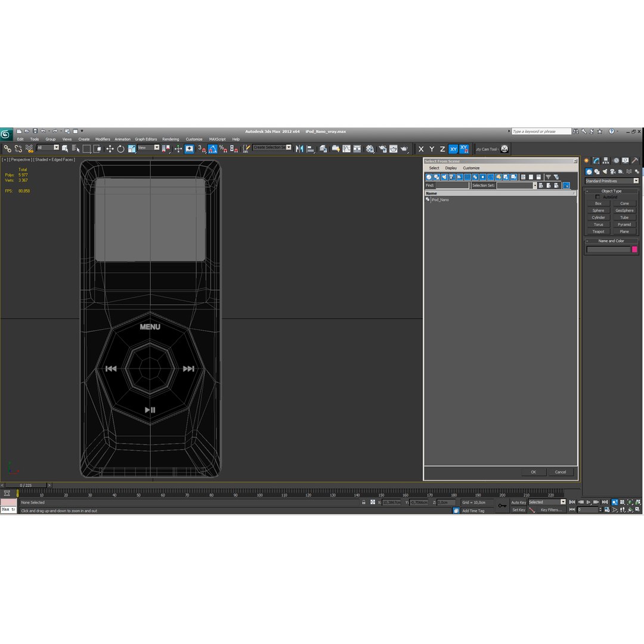Enable the AutoGrid checkbox
Screen dimensions: 644x644
pos(597,197)
